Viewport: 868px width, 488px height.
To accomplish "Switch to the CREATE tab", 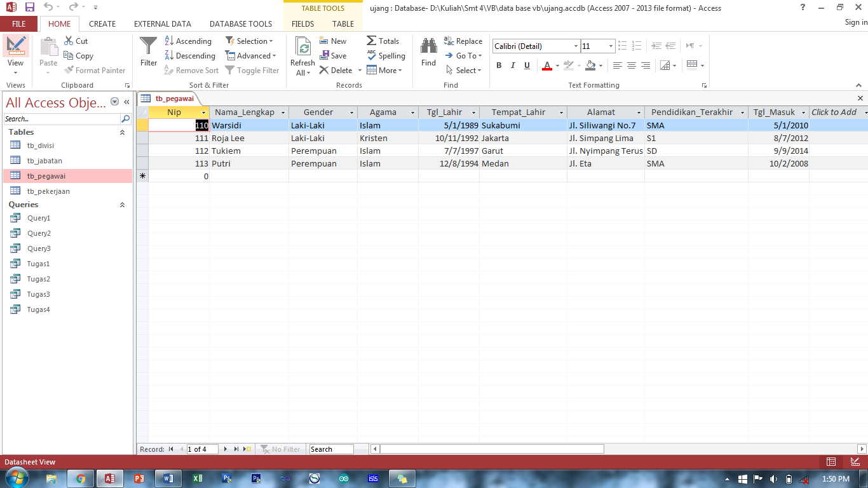I will (x=102, y=24).
